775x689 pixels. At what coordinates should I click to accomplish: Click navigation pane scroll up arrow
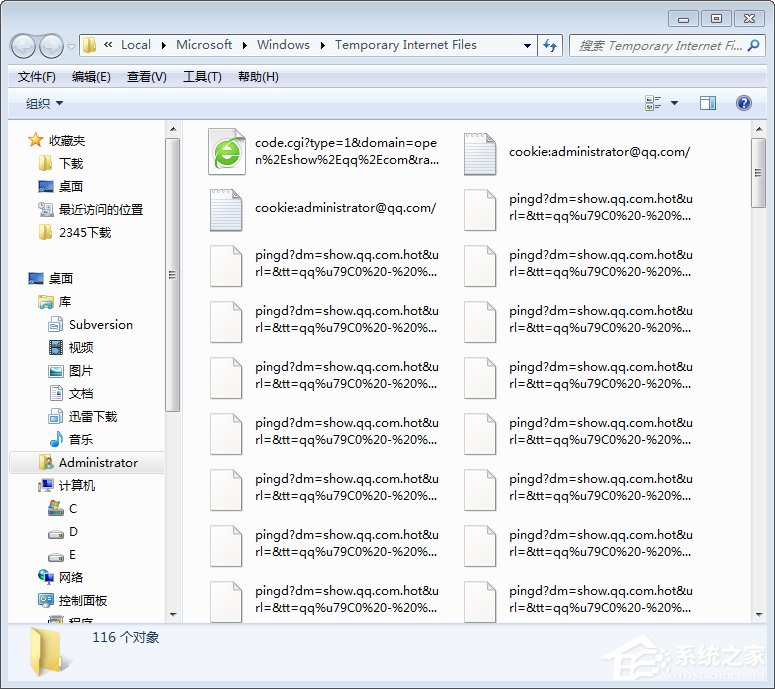pos(173,129)
